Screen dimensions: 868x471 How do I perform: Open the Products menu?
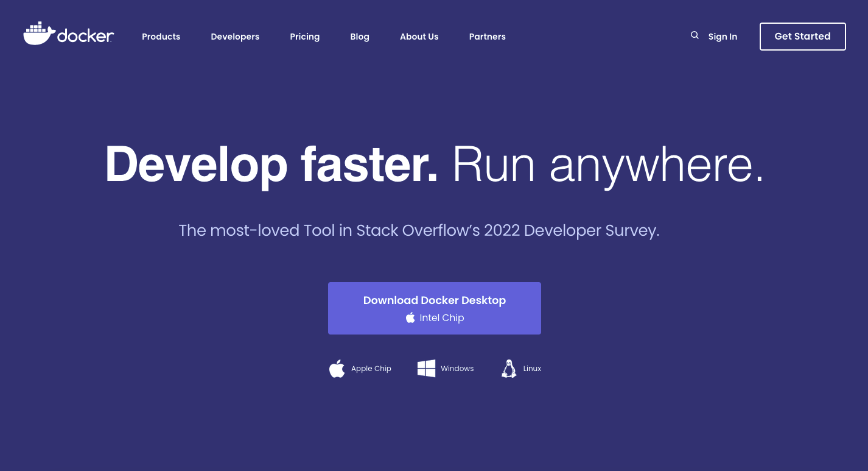pos(161,37)
